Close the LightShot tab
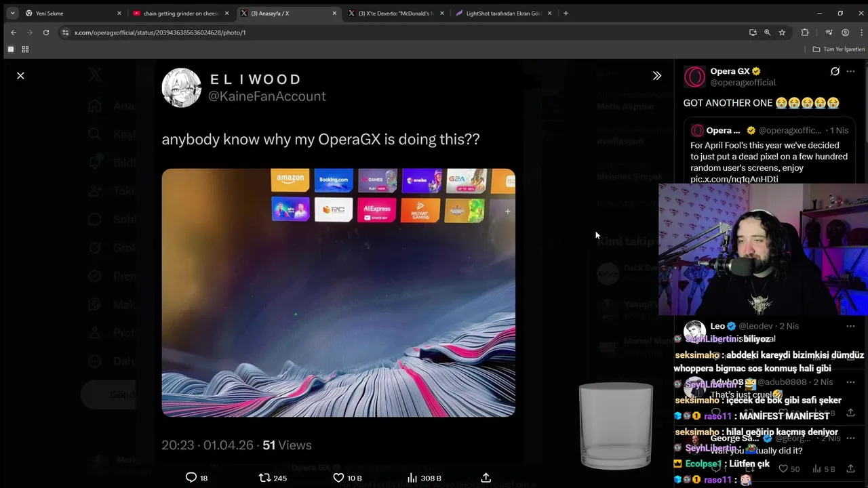Viewport: 868px width, 488px height. tap(549, 13)
